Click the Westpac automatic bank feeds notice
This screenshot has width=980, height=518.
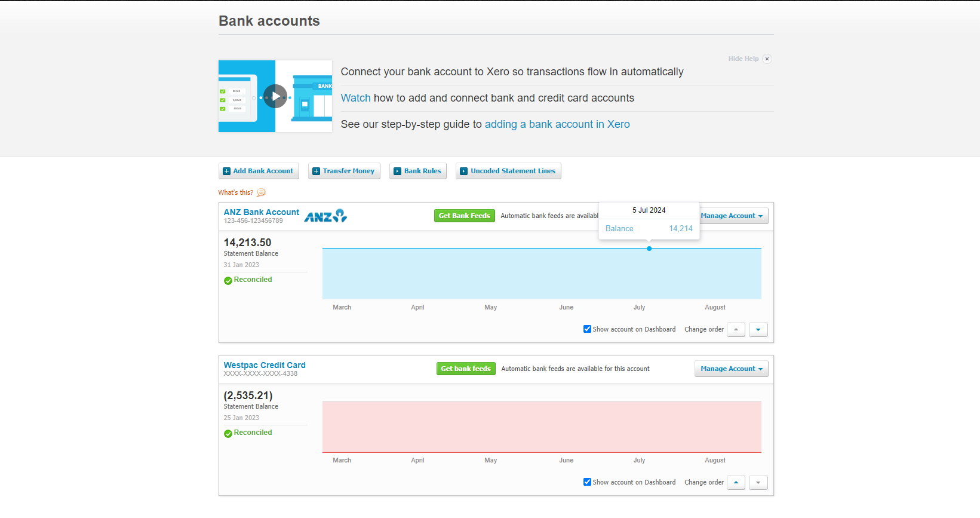click(x=576, y=369)
